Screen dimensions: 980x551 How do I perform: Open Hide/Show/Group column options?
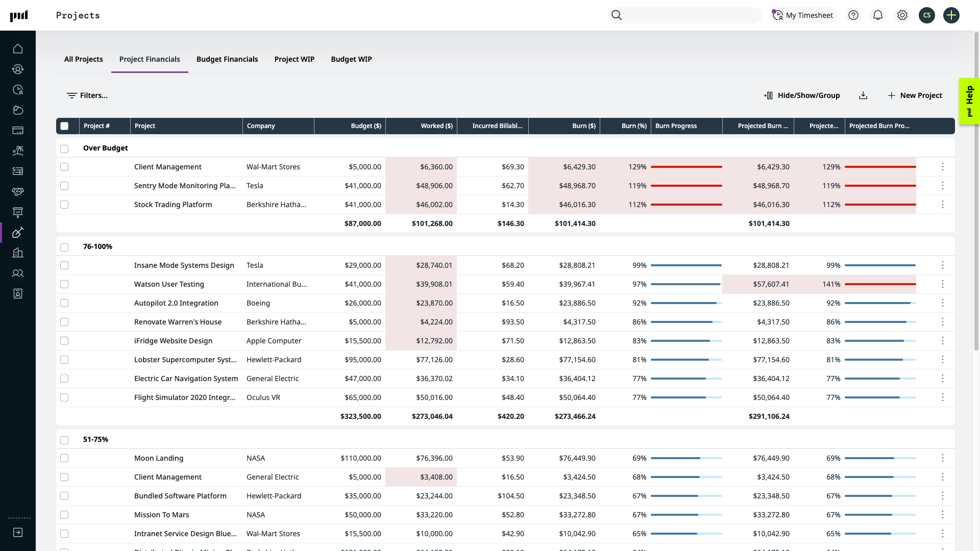(801, 95)
